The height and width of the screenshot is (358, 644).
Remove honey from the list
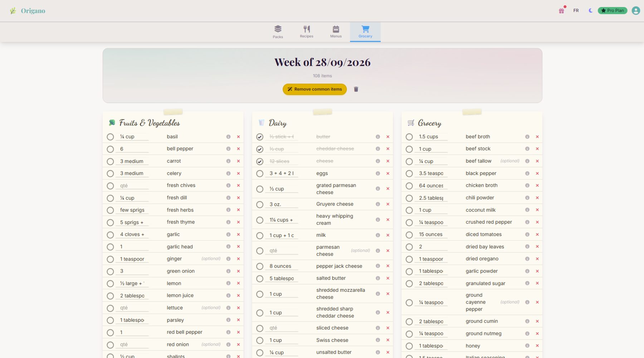[x=537, y=346]
